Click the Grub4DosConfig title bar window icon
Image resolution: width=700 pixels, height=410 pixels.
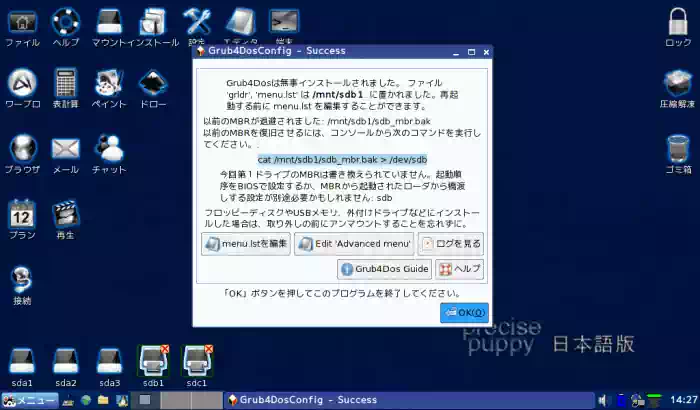201,51
